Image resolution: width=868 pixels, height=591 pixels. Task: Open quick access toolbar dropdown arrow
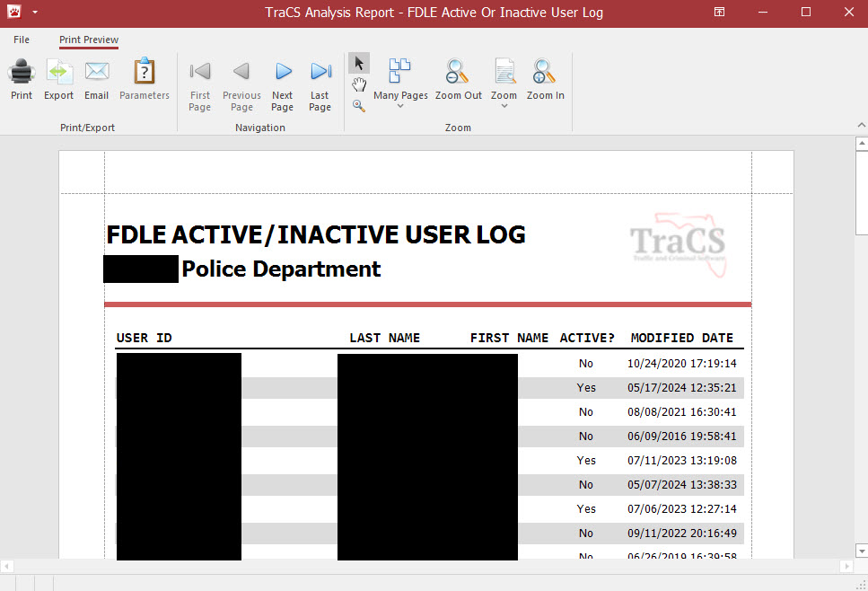[x=34, y=13]
